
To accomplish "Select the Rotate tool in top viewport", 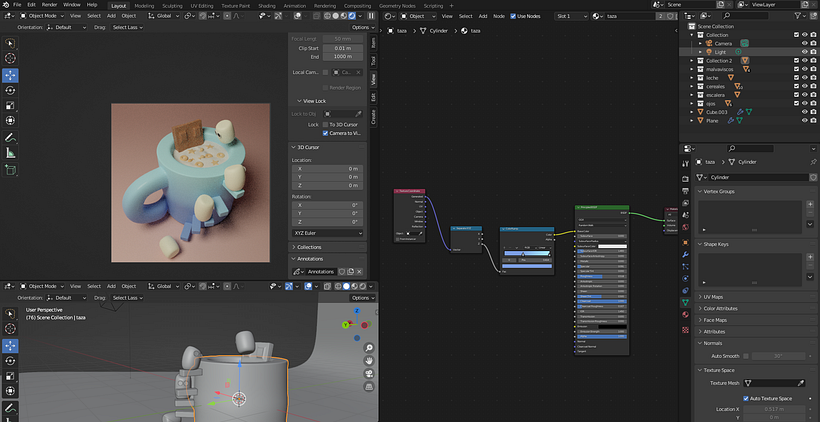I will pos(11,90).
